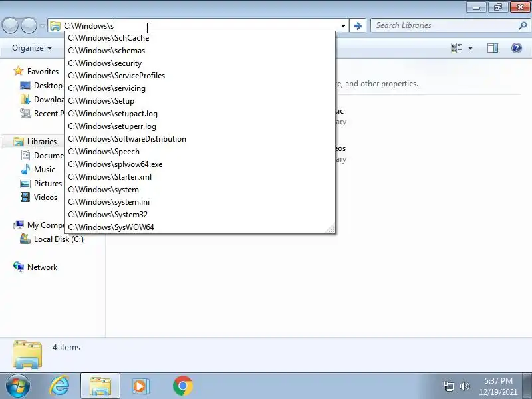Screen dimensions: 532x399
Task: Open the Windows Start button
Action: (17, 386)
